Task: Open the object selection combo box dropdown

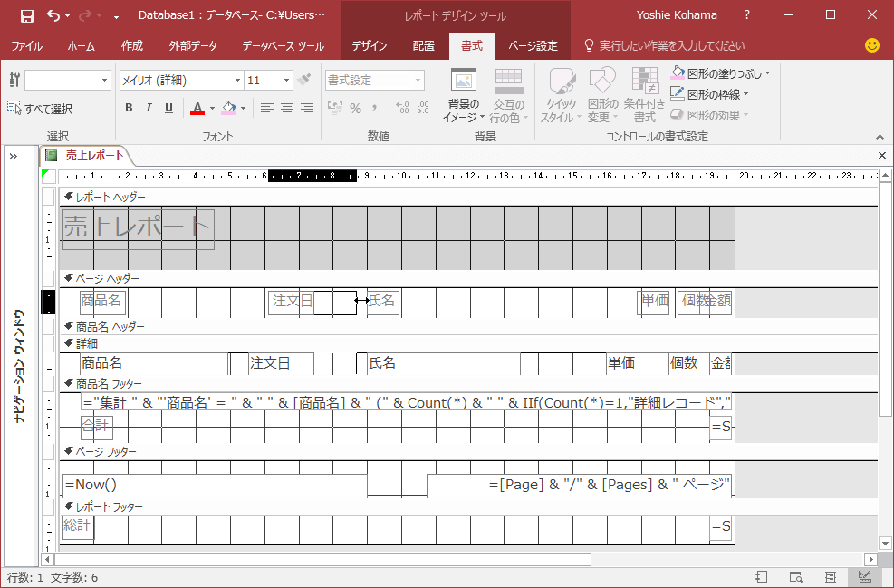Action: coord(104,81)
